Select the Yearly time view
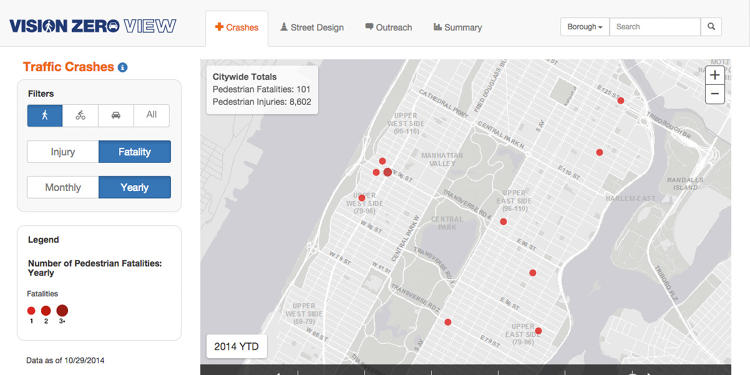 (134, 187)
